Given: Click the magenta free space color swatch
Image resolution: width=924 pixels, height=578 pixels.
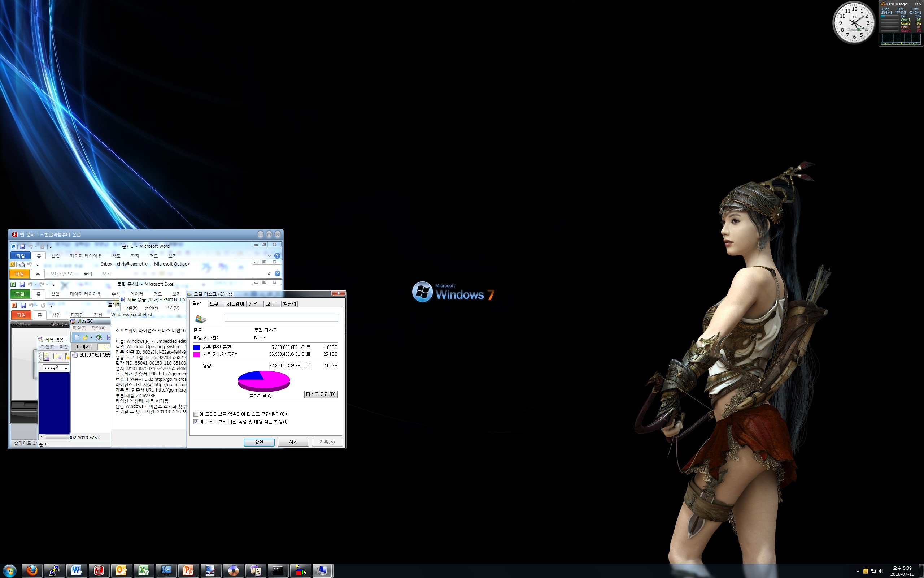Looking at the screenshot, I should click(197, 354).
